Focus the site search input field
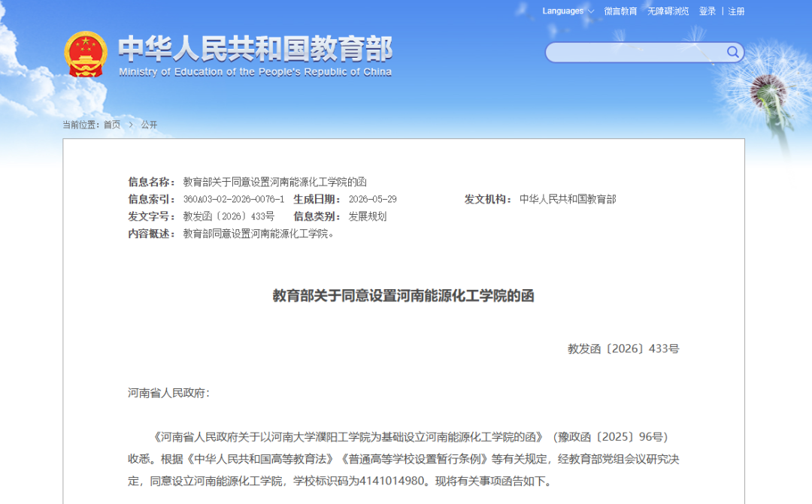812x504 pixels. coord(637,53)
